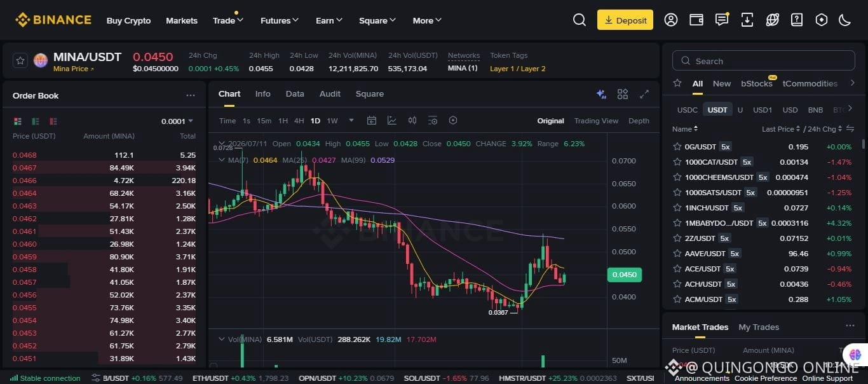Select the 15m interval
The width and height of the screenshot is (868, 384).
(x=264, y=121)
